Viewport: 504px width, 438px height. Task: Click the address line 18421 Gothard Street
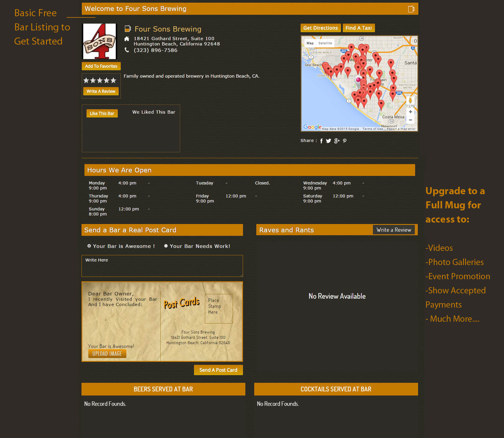pos(174,38)
